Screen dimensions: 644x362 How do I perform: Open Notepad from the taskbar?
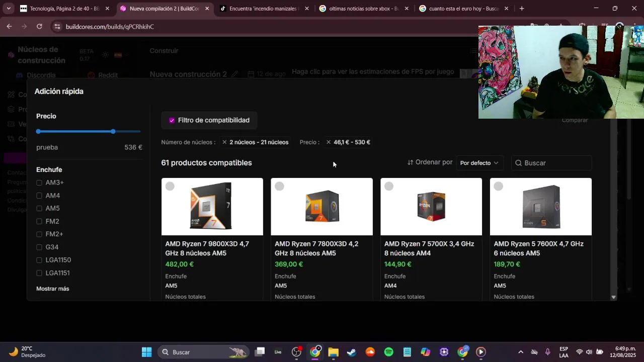pyautogui.click(x=407, y=352)
